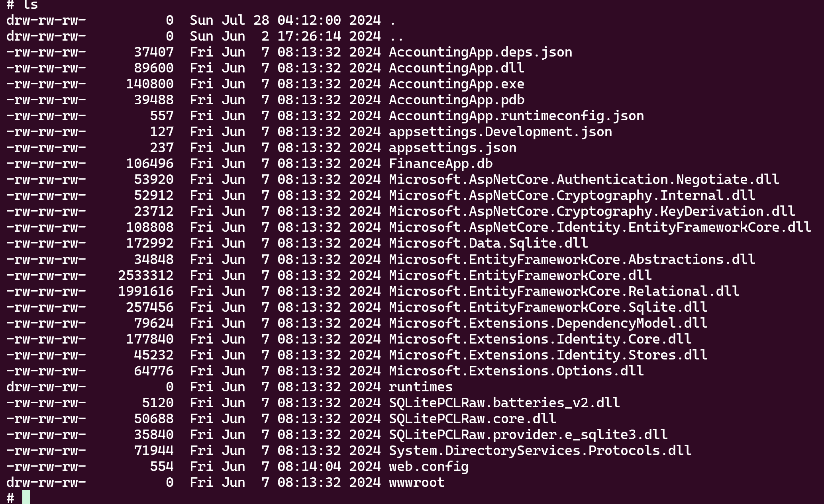This screenshot has width=824, height=504.
Task: Select AccountingApp.deps.json filename
Action: pyautogui.click(x=481, y=52)
